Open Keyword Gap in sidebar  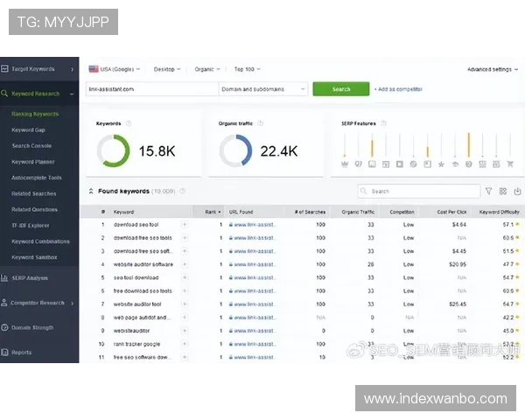(x=28, y=129)
